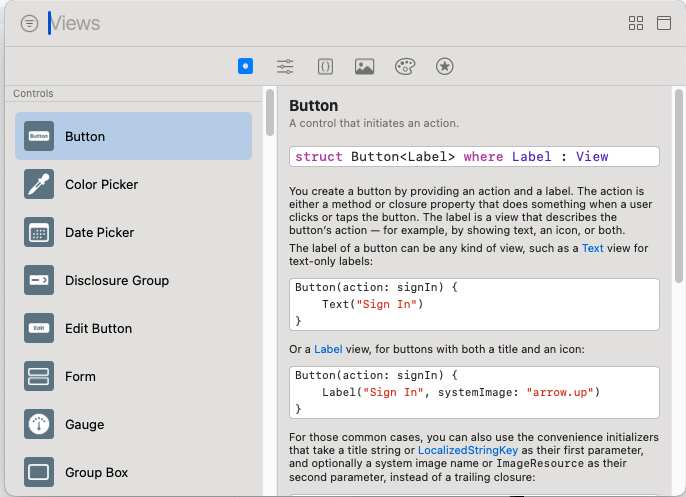Click the eyedropper Color Picker icon
The width and height of the screenshot is (686, 497).
39,184
